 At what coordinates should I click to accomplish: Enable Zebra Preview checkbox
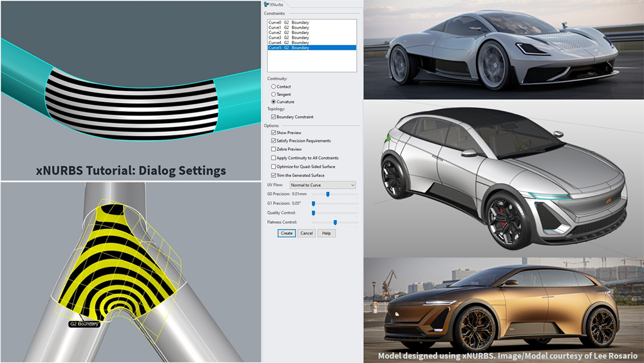[274, 149]
